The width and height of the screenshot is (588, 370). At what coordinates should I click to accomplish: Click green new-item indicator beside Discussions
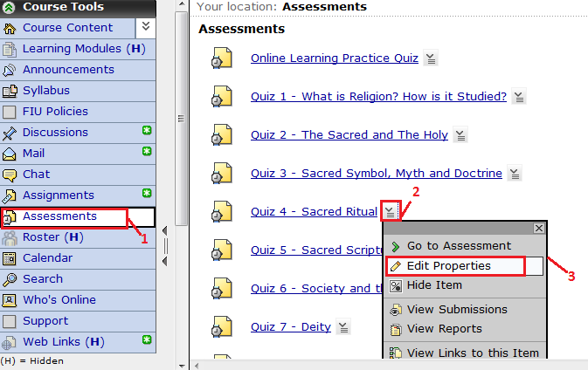pyautogui.click(x=148, y=131)
